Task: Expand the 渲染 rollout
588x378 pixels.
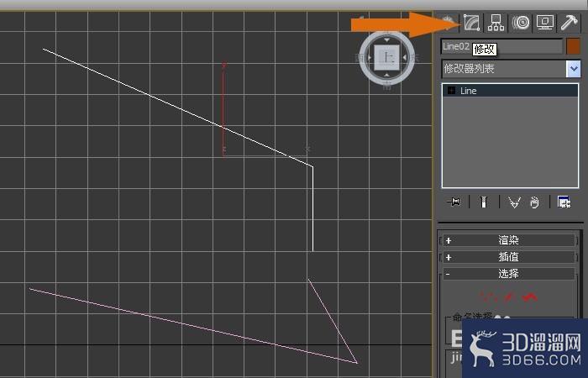Action: click(508, 240)
